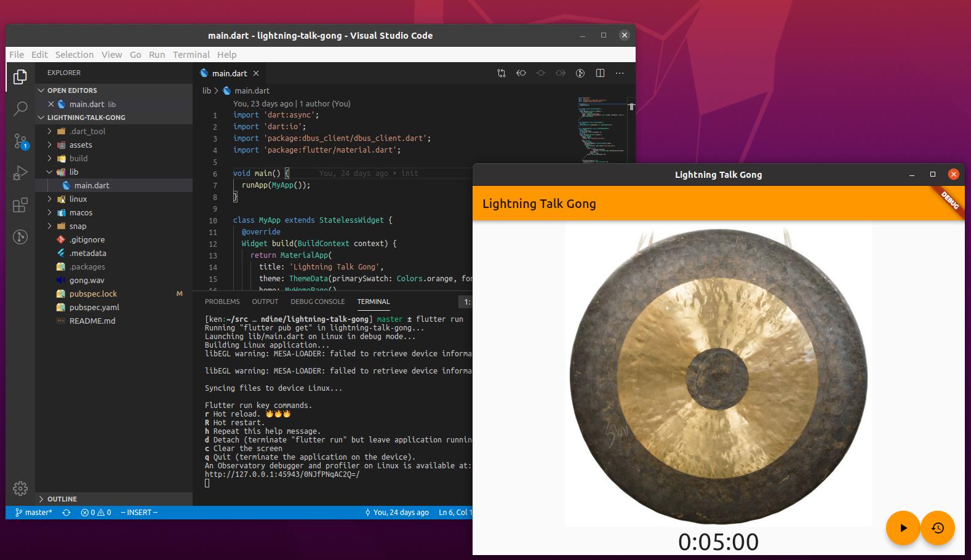Open the Terminal menu
Screen dimensions: 971x560
[191, 55]
